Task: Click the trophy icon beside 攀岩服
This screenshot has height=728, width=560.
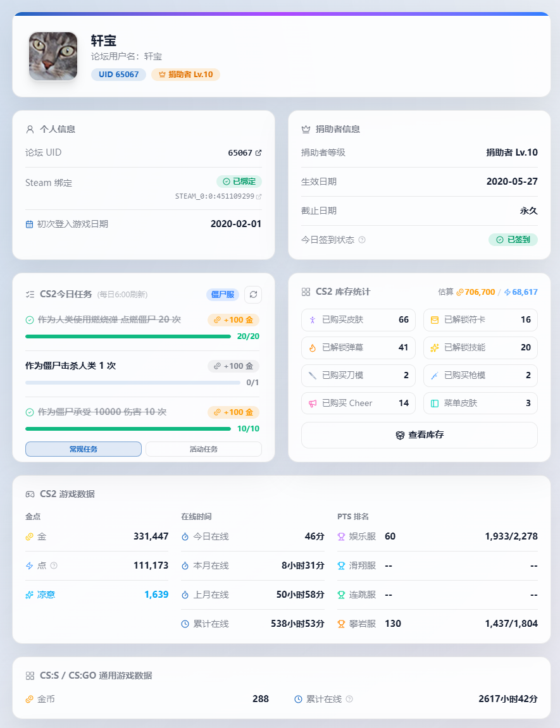Action: [x=341, y=624]
